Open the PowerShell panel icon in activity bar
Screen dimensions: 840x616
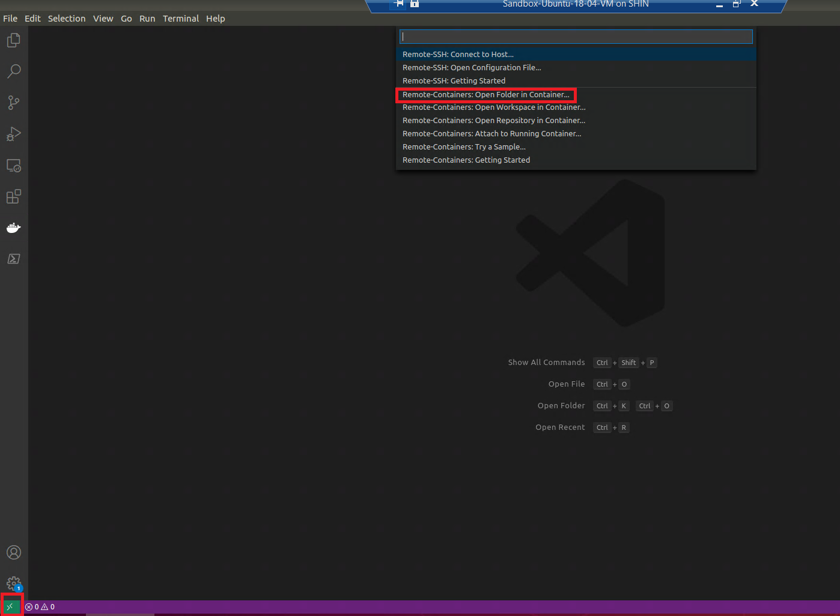[x=13, y=259]
